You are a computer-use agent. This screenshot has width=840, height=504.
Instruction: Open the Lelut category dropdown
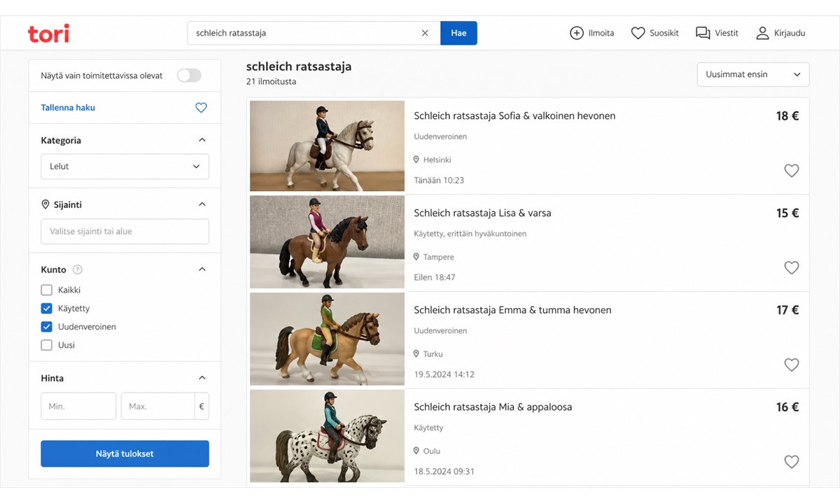pos(125,167)
